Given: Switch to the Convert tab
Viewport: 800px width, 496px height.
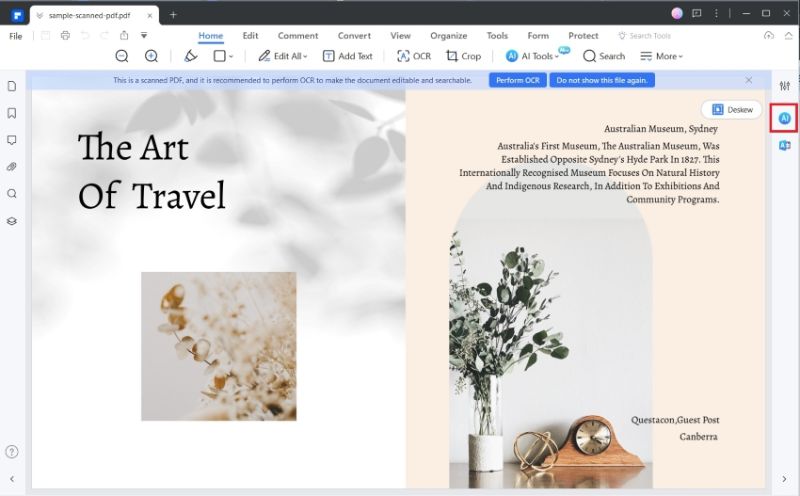Looking at the screenshot, I should tap(354, 36).
